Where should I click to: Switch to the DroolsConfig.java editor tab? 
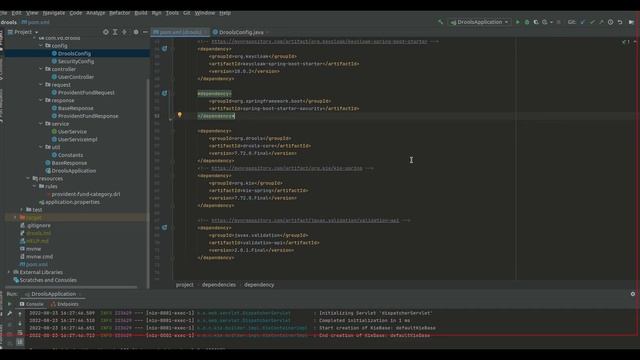(240, 32)
